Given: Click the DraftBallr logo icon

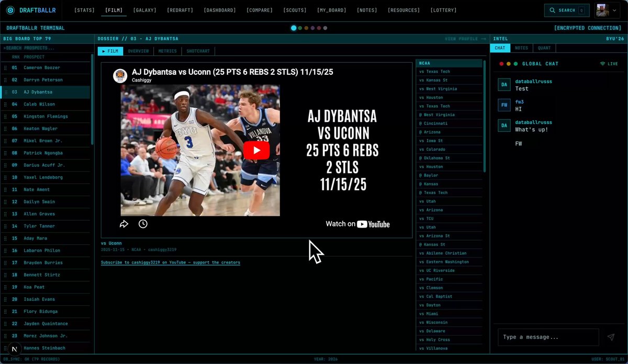Looking at the screenshot, I should click(x=10, y=10).
